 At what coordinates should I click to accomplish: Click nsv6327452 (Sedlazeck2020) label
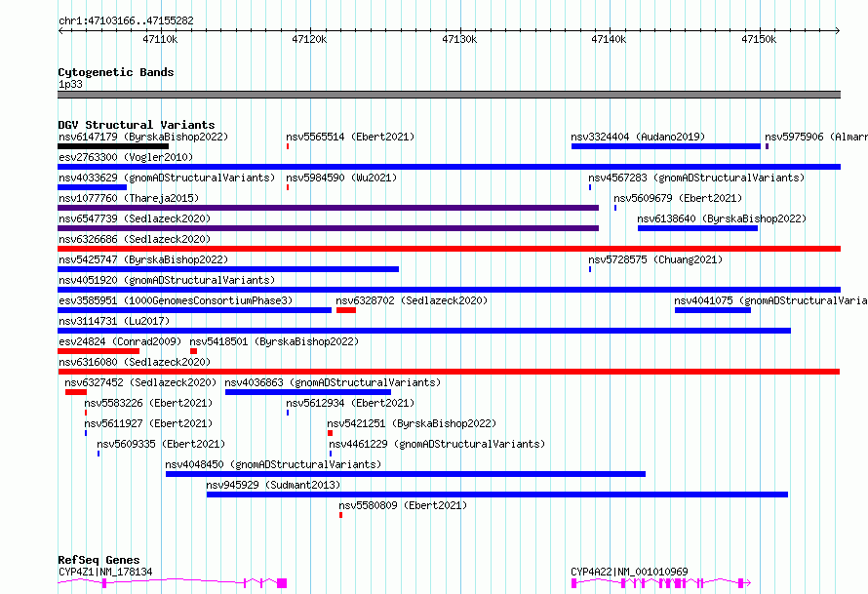tap(140, 382)
